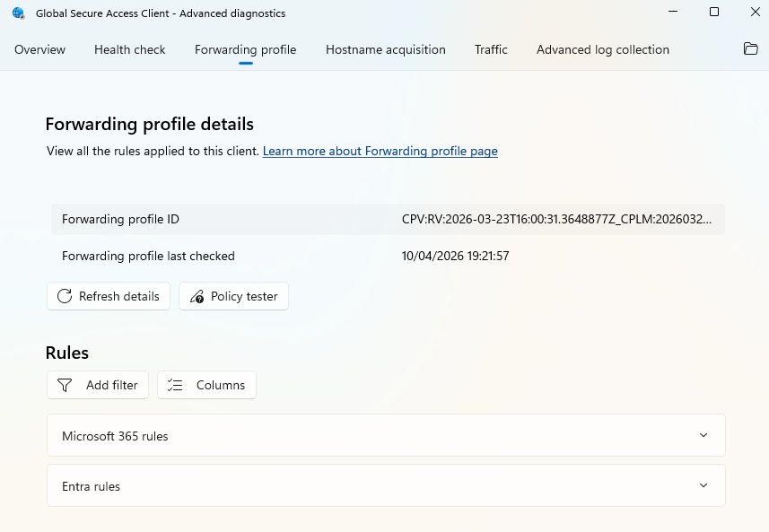Minimize the Advanced diagnostics window
Image resolution: width=769 pixels, height=532 pixels.
click(673, 12)
